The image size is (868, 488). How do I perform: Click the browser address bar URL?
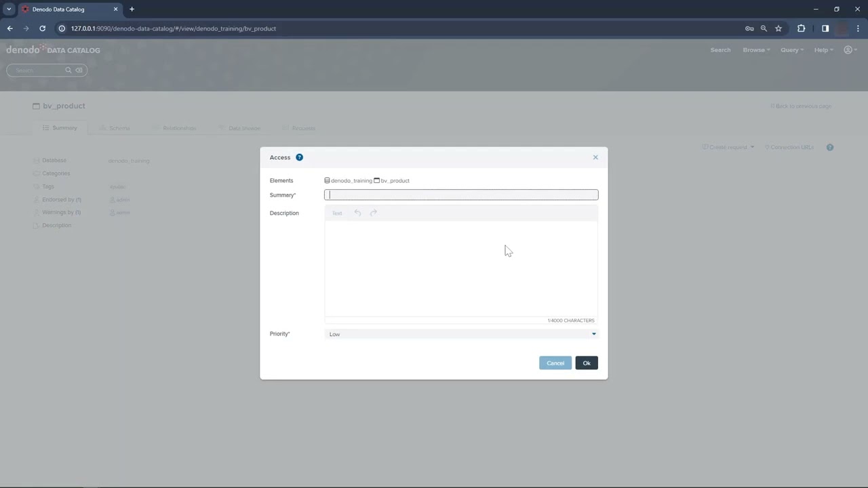click(174, 28)
